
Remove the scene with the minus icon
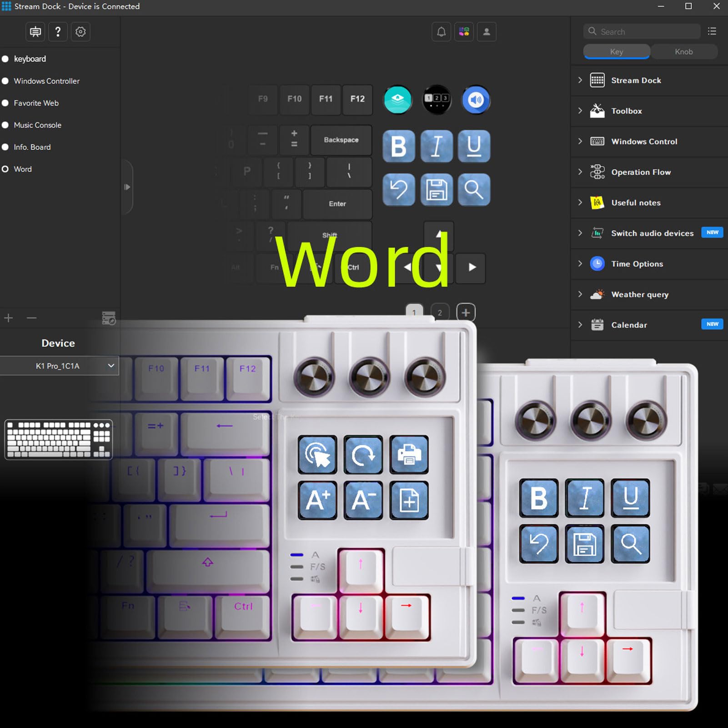point(31,318)
